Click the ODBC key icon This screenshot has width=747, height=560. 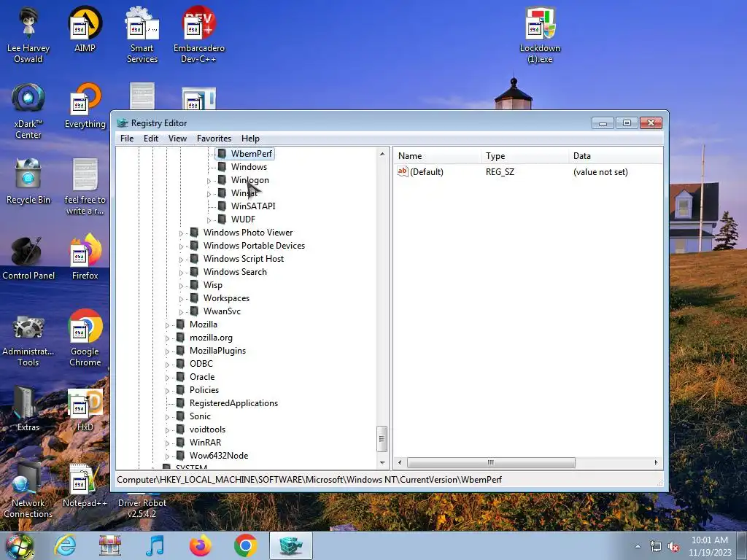(x=181, y=363)
